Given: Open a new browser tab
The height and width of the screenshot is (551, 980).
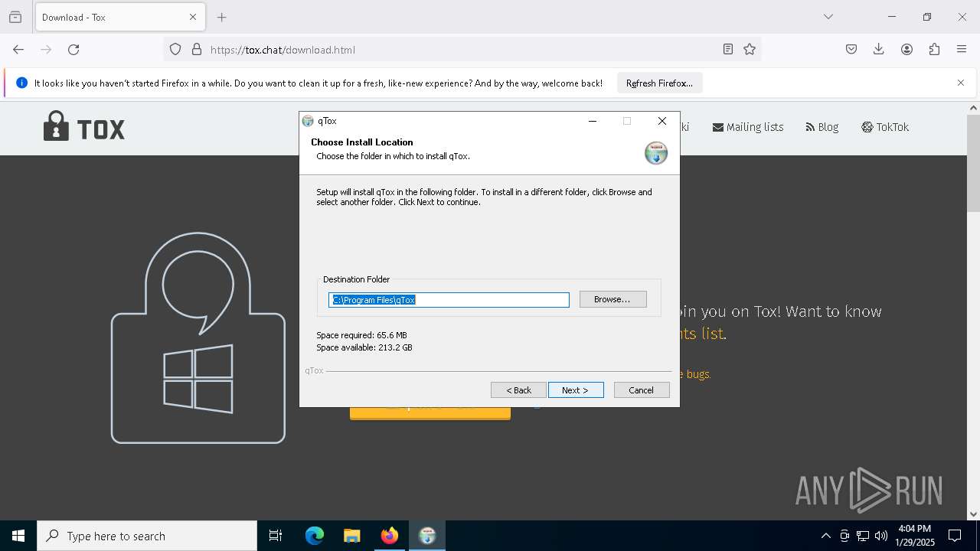Looking at the screenshot, I should pos(222,17).
